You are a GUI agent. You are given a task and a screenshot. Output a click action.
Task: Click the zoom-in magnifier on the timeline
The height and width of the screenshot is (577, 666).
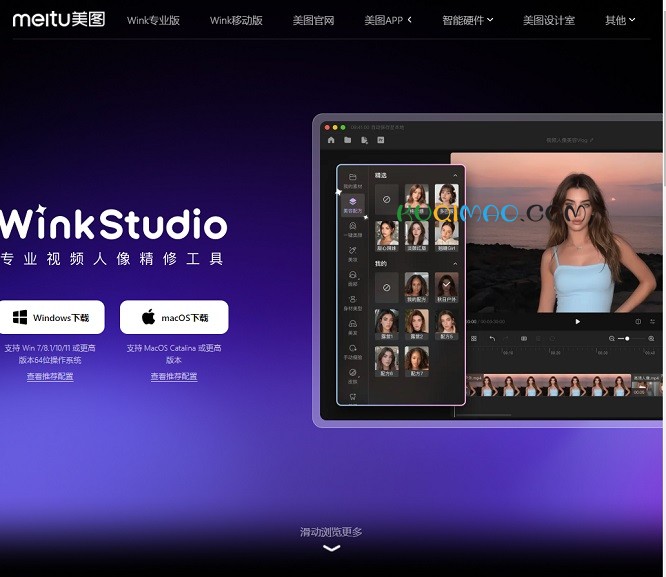pos(651,339)
